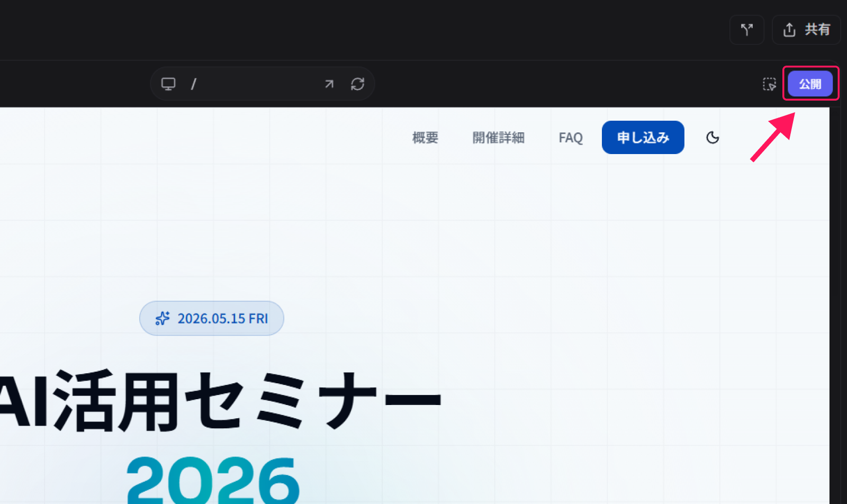Go to the 概要 nav item
The height and width of the screenshot is (504, 847).
pyautogui.click(x=425, y=138)
